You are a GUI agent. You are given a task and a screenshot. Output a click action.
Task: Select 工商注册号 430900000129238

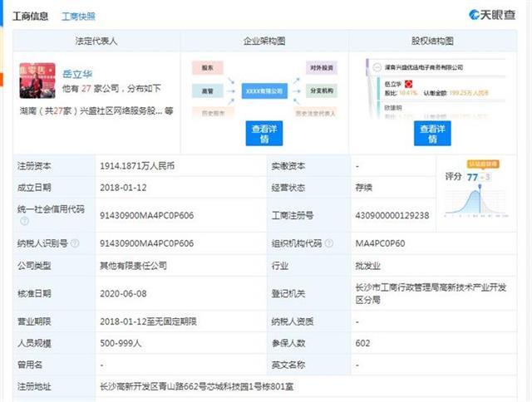click(392, 215)
